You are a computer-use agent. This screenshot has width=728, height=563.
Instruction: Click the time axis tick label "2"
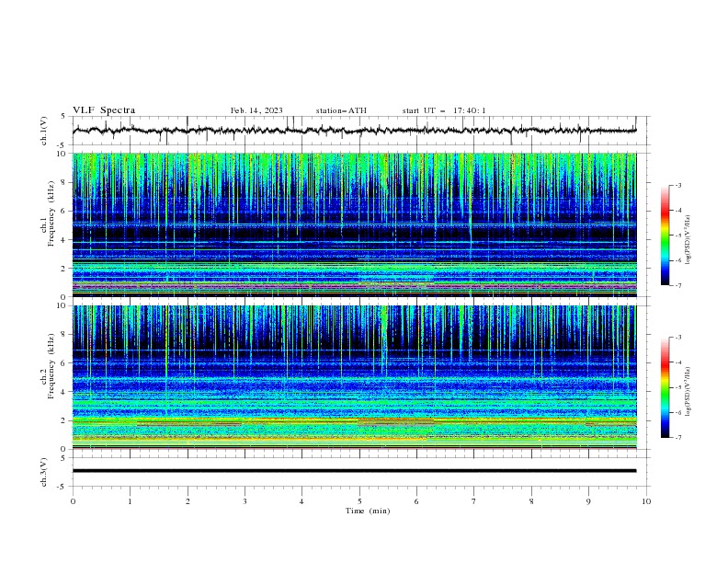pyautogui.click(x=188, y=501)
